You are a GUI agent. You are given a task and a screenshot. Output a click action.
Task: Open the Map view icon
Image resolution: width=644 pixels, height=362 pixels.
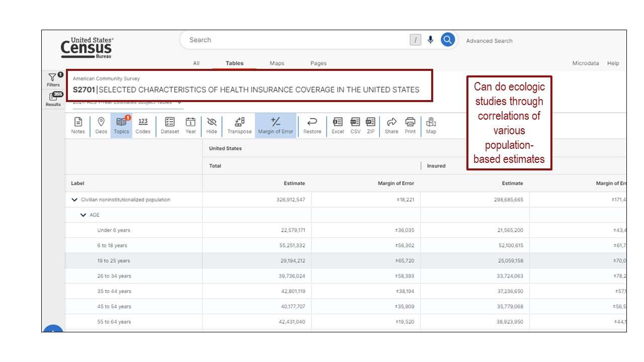[x=430, y=125]
